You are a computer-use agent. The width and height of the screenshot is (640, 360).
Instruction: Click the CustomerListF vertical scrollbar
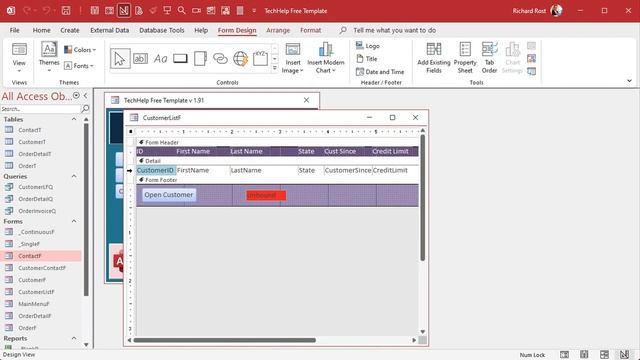pos(422,198)
